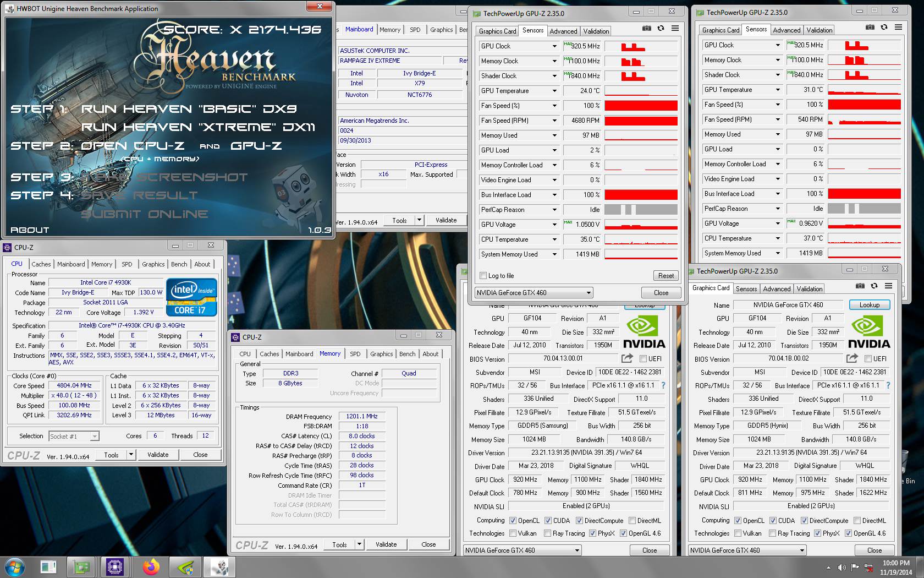Click Heaven robot icon on taskbar
Image resolution: width=924 pixels, height=578 pixels.
[219, 567]
